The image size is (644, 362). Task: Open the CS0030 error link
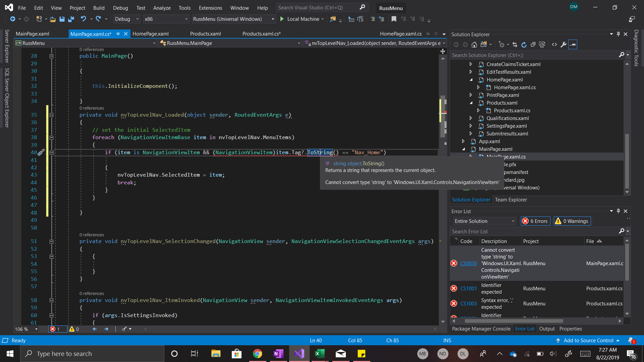(468, 263)
